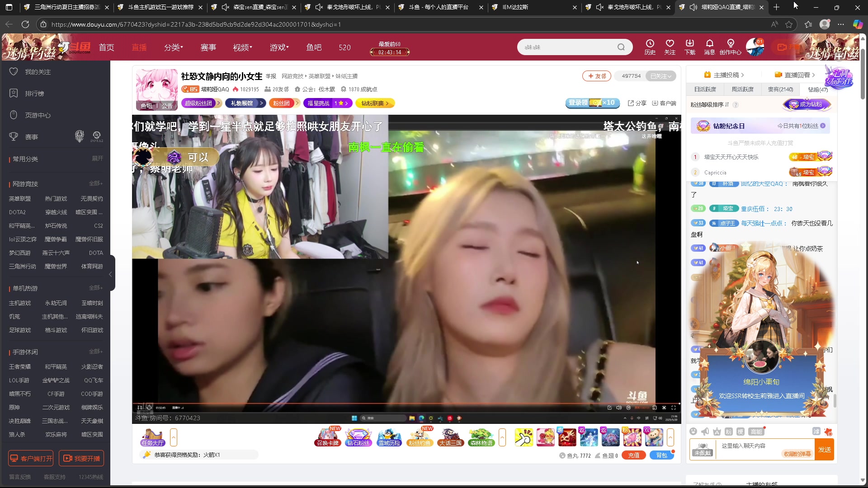Click the 发送 send button
Screen dimensions: 868x488
pos(825,450)
